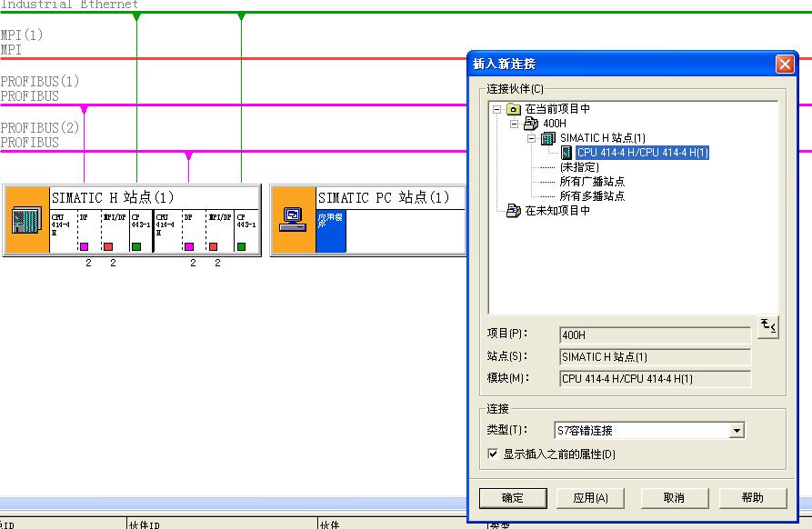This screenshot has width=812, height=529.
Task: Collapse the 在当前项目中 tree node
Action: pyautogui.click(x=497, y=109)
